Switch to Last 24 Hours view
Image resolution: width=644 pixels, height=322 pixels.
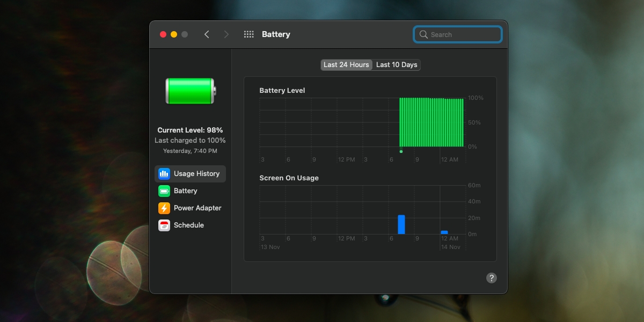coord(346,65)
